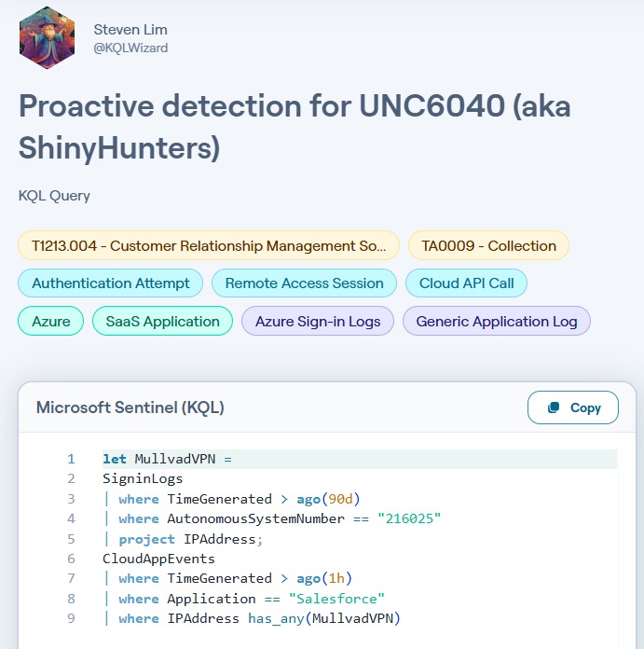Filter by Remote Access Session tag

304,283
